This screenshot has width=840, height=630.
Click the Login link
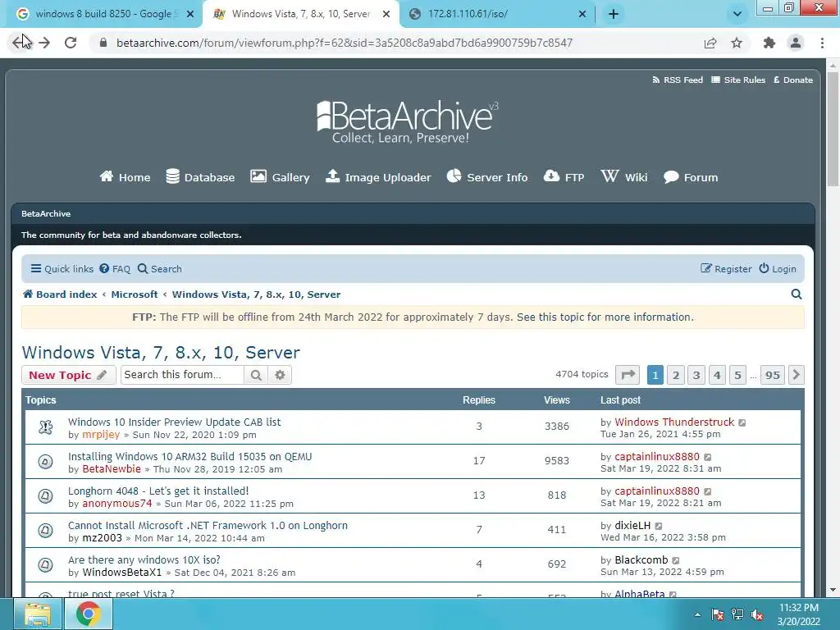778,268
